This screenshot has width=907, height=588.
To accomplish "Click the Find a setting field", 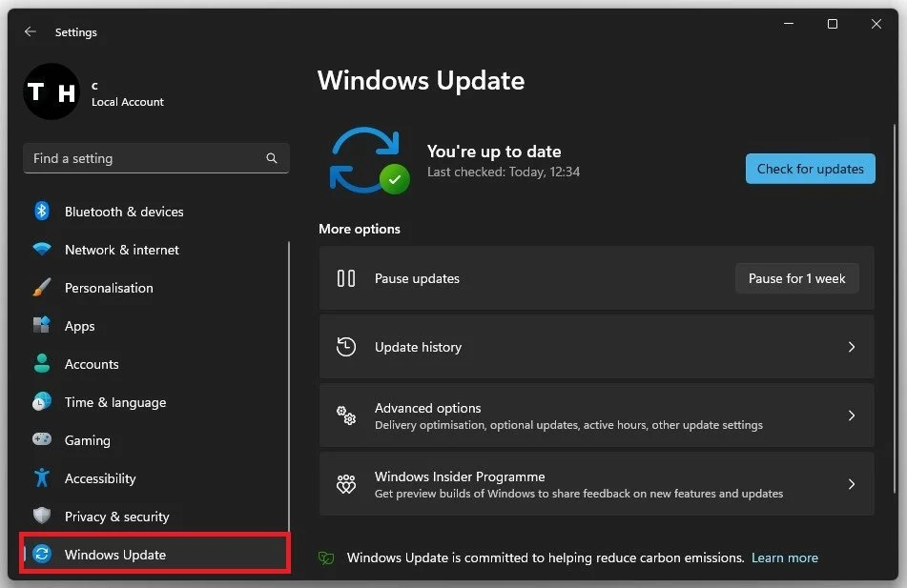I will pos(155,158).
